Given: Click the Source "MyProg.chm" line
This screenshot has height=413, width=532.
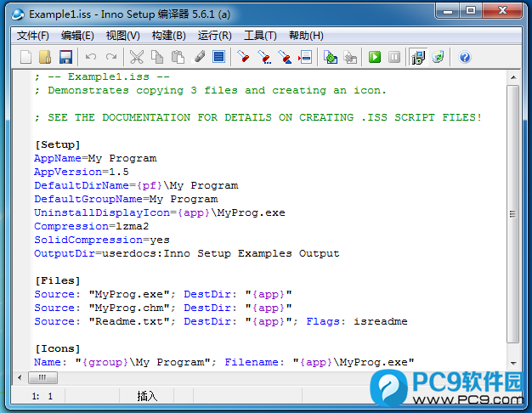Looking at the screenshot, I should [163, 308].
